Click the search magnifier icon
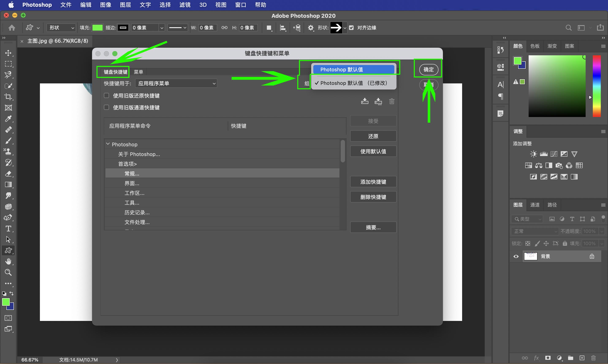The image size is (608, 364). pyautogui.click(x=568, y=28)
